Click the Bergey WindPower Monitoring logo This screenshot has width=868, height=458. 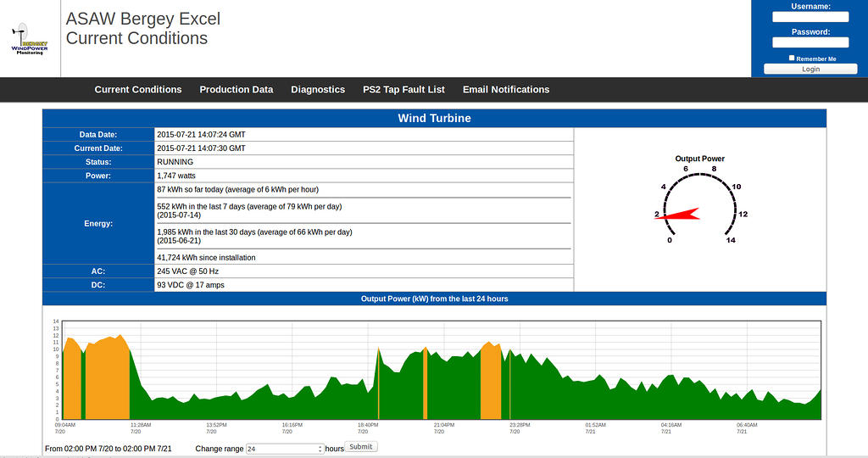30,39
